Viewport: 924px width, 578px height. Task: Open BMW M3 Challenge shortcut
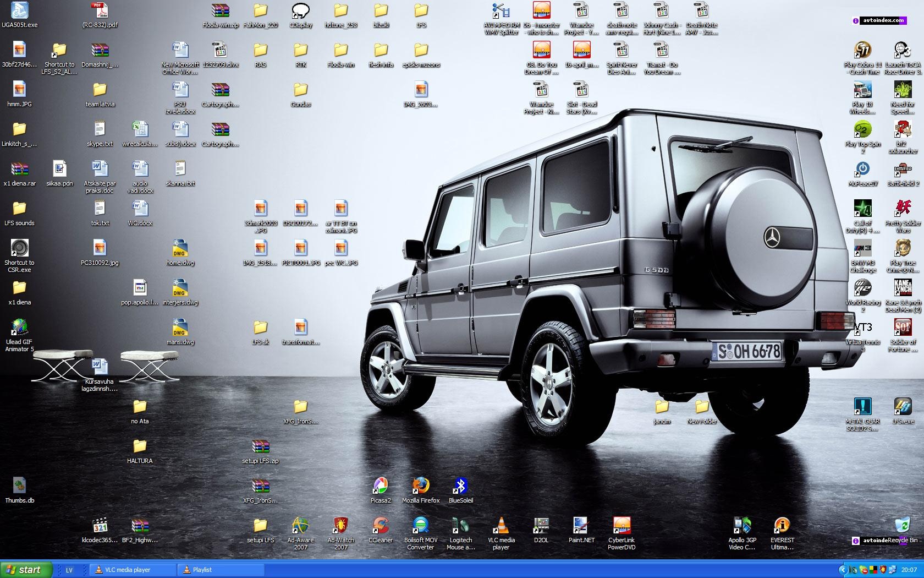coord(862,248)
